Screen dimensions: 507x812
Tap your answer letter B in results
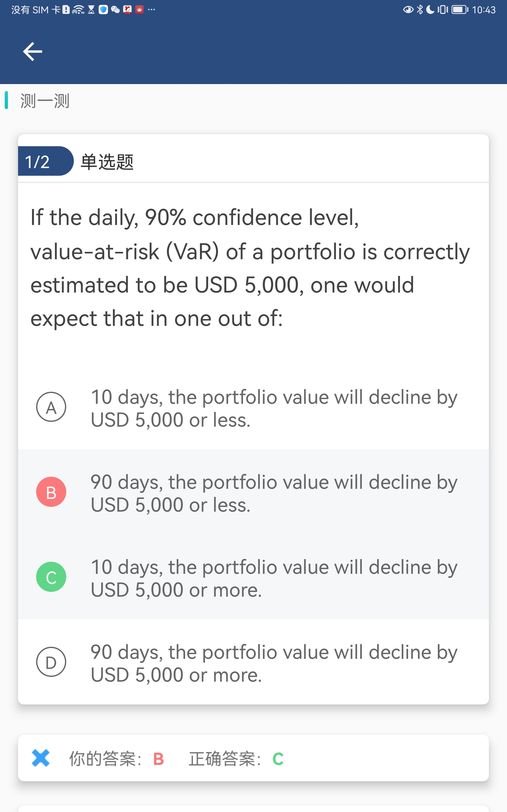pyautogui.click(x=158, y=759)
